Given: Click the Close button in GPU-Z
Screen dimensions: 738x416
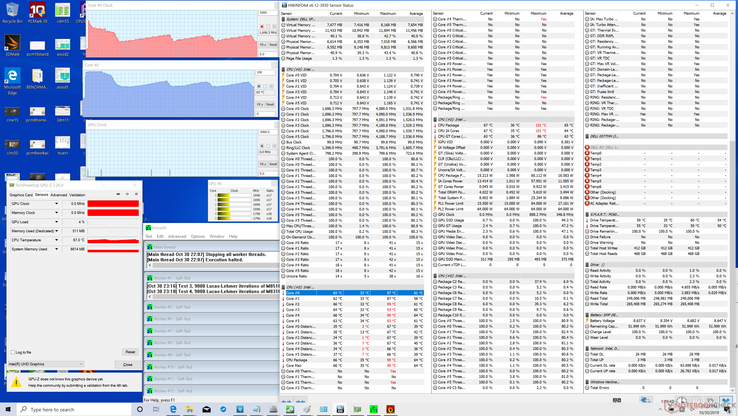Looking at the screenshot, I should click(127, 365).
